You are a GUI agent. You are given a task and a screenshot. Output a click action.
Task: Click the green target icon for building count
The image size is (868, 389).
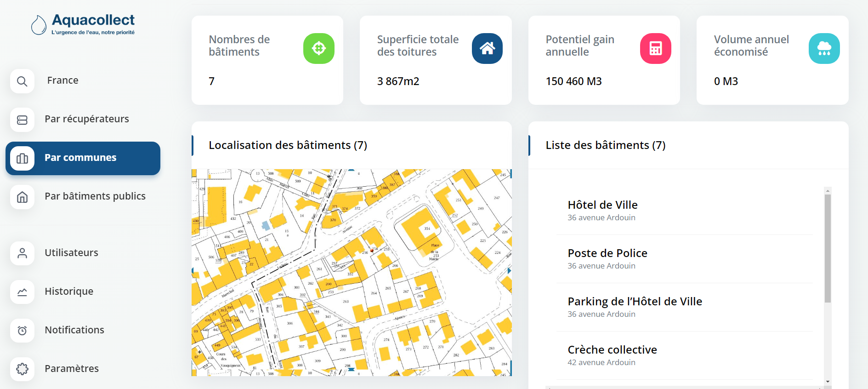pos(318,48)
